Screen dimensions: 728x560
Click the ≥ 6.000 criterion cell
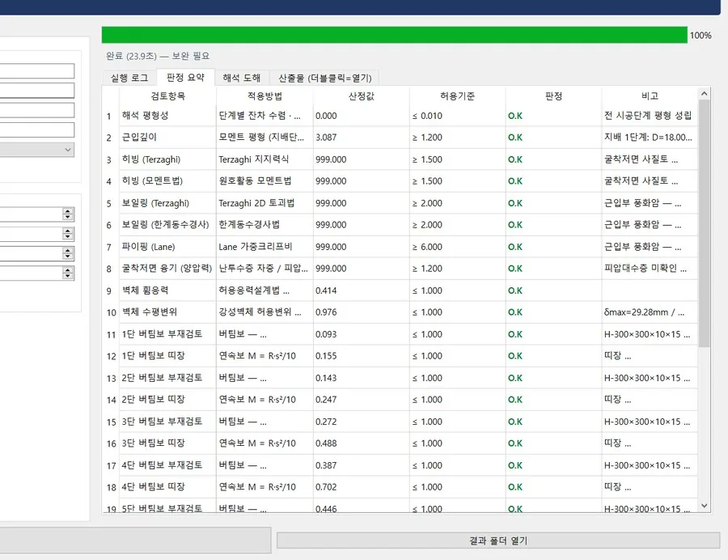click(x=457, y=247)
